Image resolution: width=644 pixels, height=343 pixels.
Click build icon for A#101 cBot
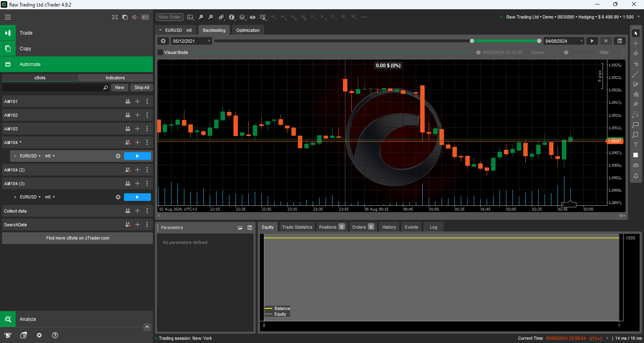128,101
